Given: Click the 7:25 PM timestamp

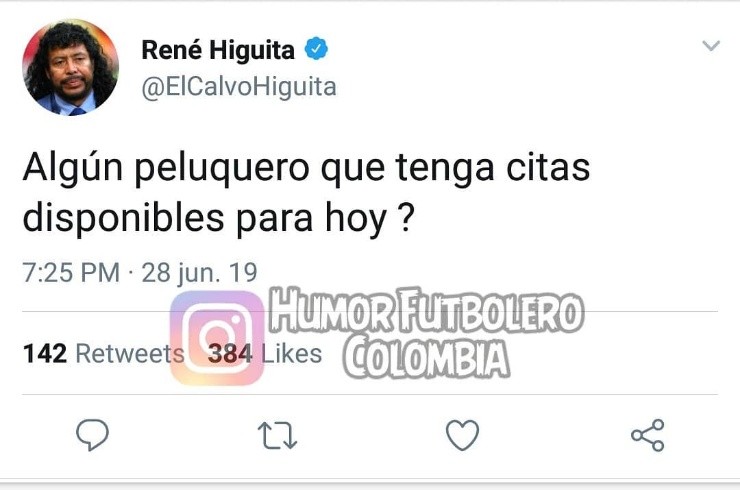Looking at the screenshot, I should (x=71, y=272).
